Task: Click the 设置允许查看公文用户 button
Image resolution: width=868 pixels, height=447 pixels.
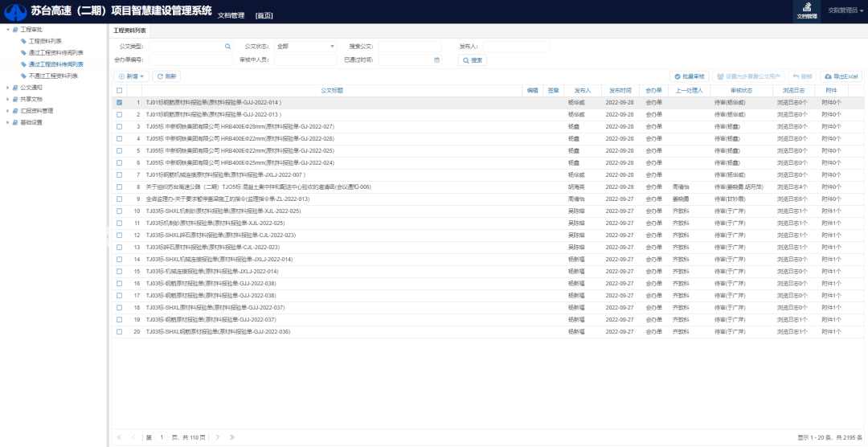Action: tap(748, 76)
